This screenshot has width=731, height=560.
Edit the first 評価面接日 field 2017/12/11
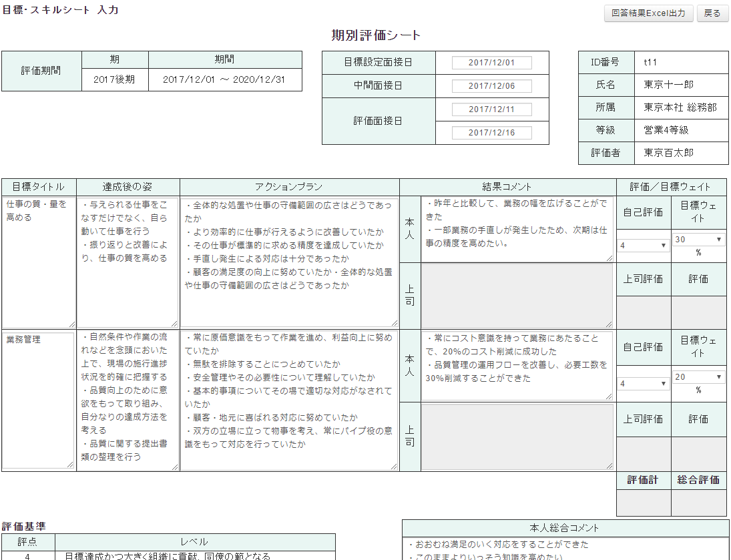492,109
